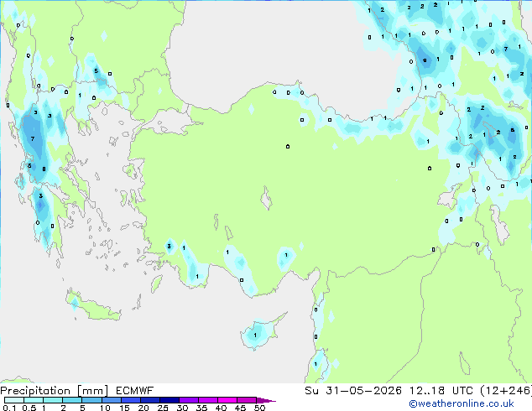The width and height of the screenshot is (532, 411).
Task: Click the '0.5' legend scale label
Action: [x=29, y=408]
